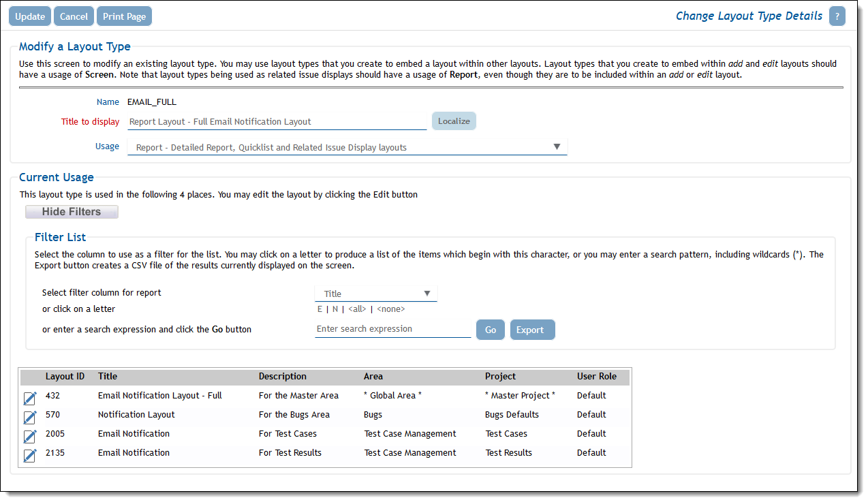Click the edit icon for layout 2135
The image size is (868, 502).
click(30, 455)
